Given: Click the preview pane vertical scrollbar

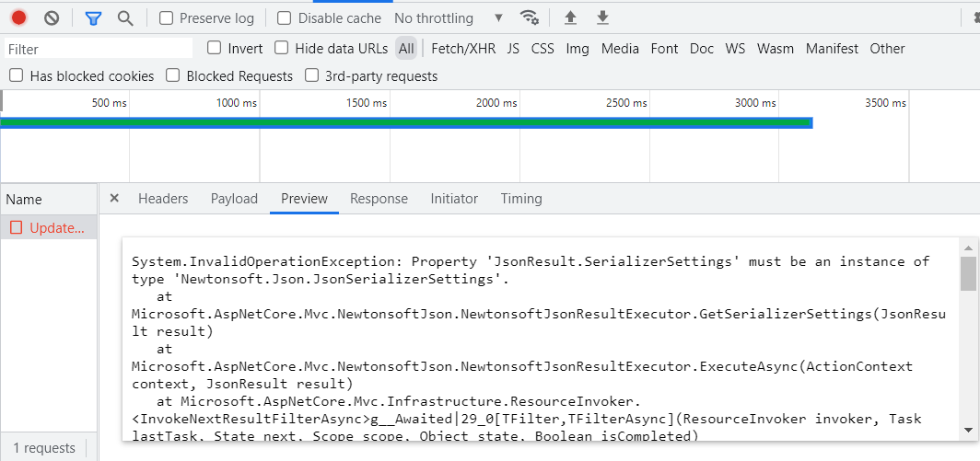Looking at the screenshot, I should 968,274.
